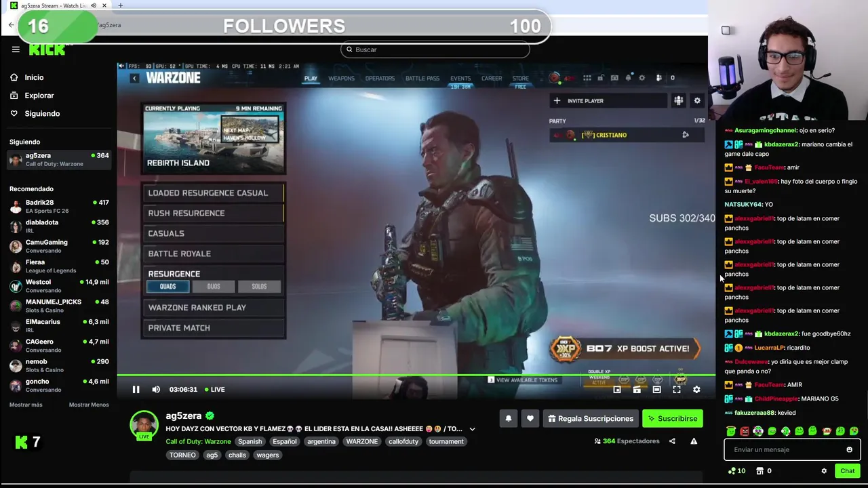Open channel points balance showing 10

tap(737, 471)
